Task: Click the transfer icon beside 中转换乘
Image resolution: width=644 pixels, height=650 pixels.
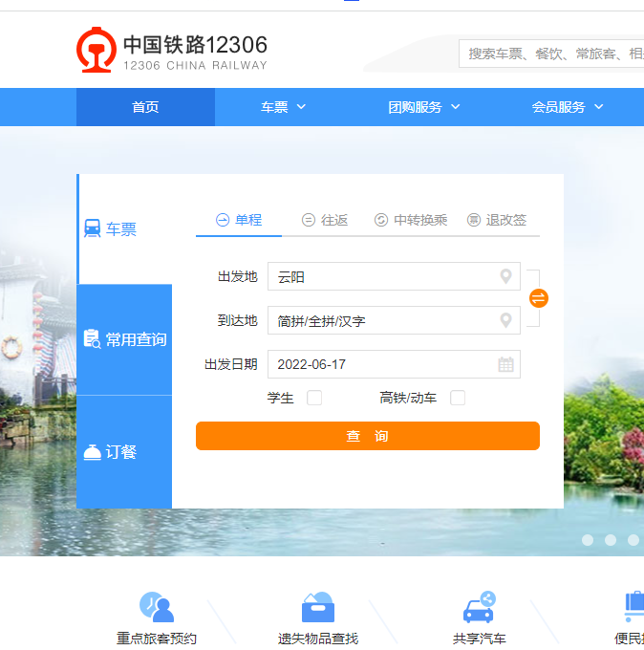Action: pyautogui.click(x=381, y=220)
